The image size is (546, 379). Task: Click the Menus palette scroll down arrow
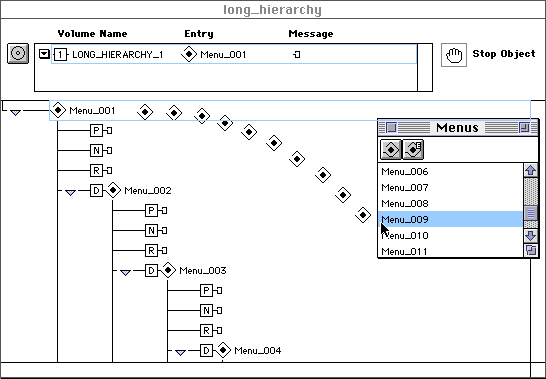(x=530, y=236)
